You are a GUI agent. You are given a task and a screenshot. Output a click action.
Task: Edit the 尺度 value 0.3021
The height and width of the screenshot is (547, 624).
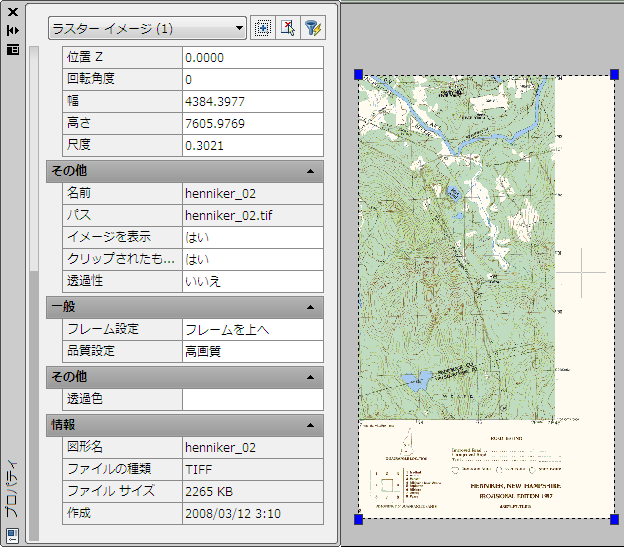coord(253,145)
